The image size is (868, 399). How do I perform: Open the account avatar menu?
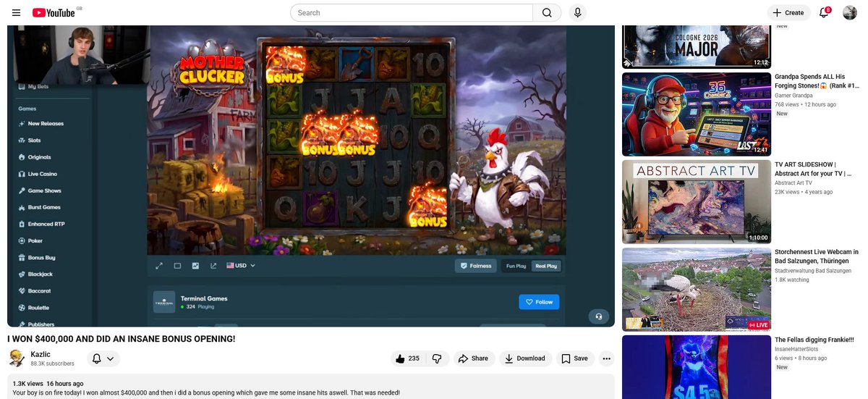[850, 12]
